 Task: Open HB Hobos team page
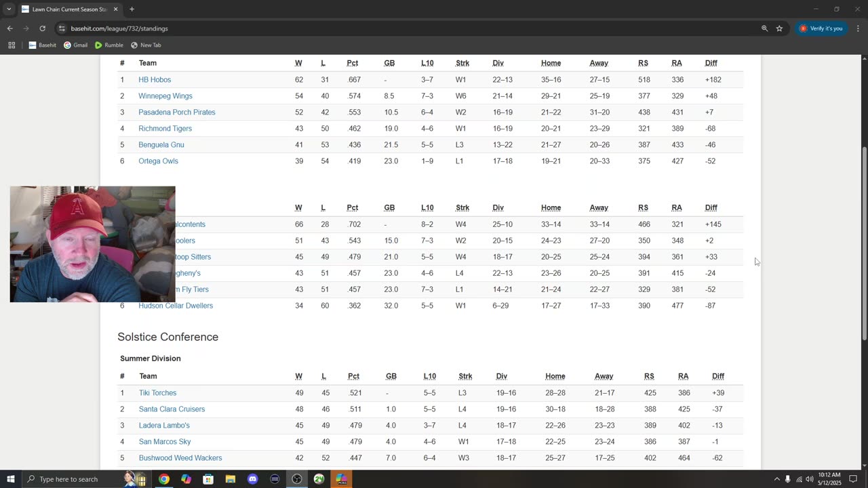(x=155, y=80)
